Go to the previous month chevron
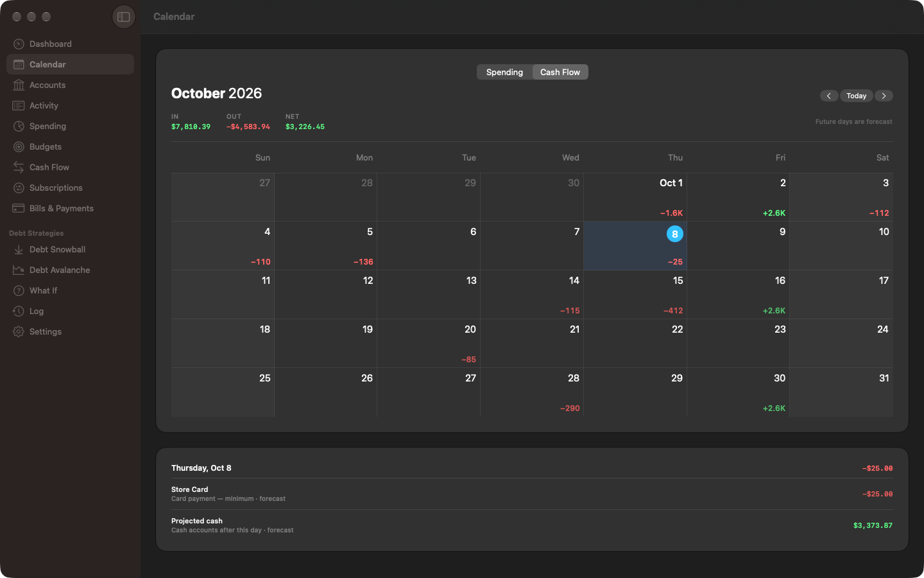The width and height of the screenshot is (924, 578). click(829, 96)
